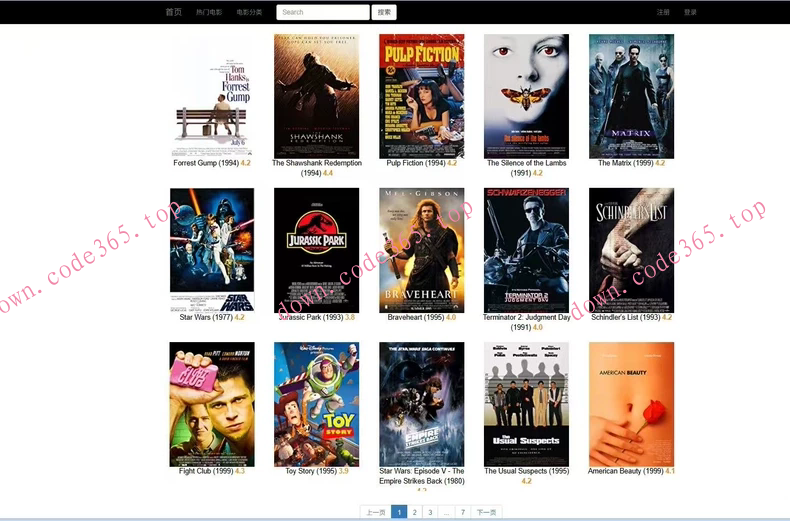This screenshot has height=521, width=790.
Task: Open the Braveheart poster
Action: (422, 250)
